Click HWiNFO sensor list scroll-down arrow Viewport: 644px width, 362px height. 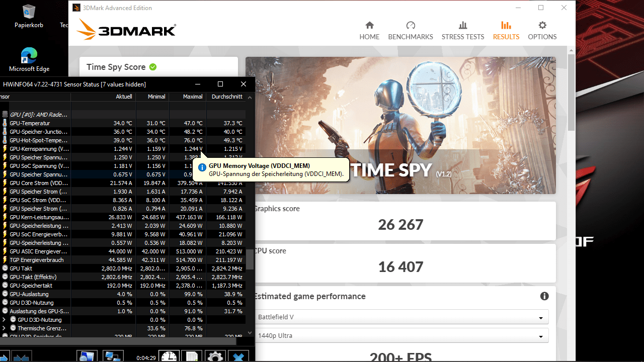[x=250, y=332]
